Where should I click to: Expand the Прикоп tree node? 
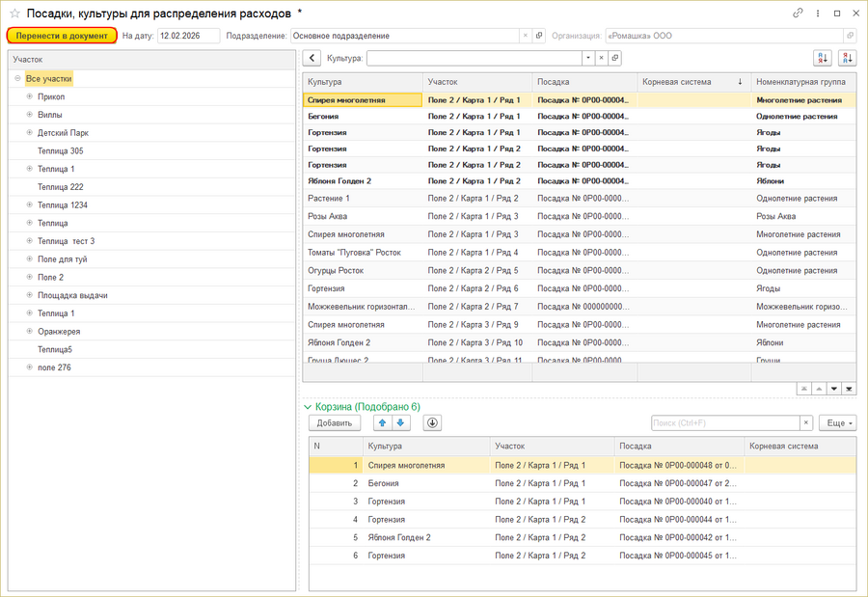29,96
